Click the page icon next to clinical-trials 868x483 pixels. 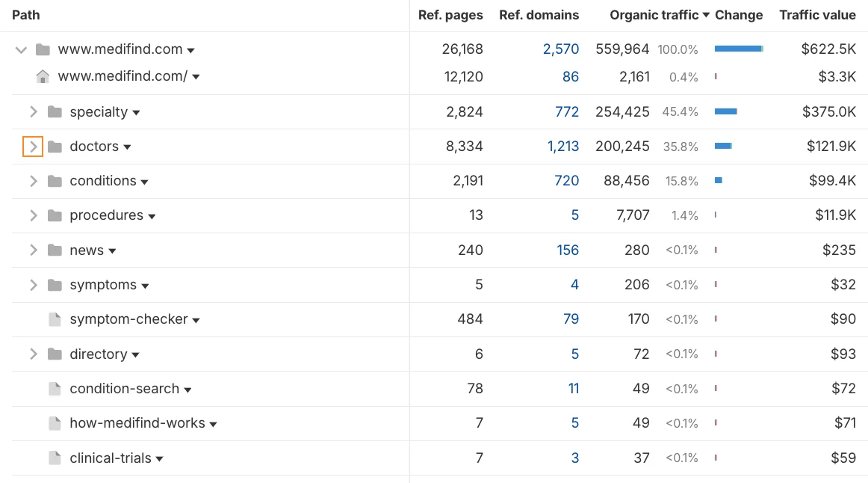click(x=55, y=458)
